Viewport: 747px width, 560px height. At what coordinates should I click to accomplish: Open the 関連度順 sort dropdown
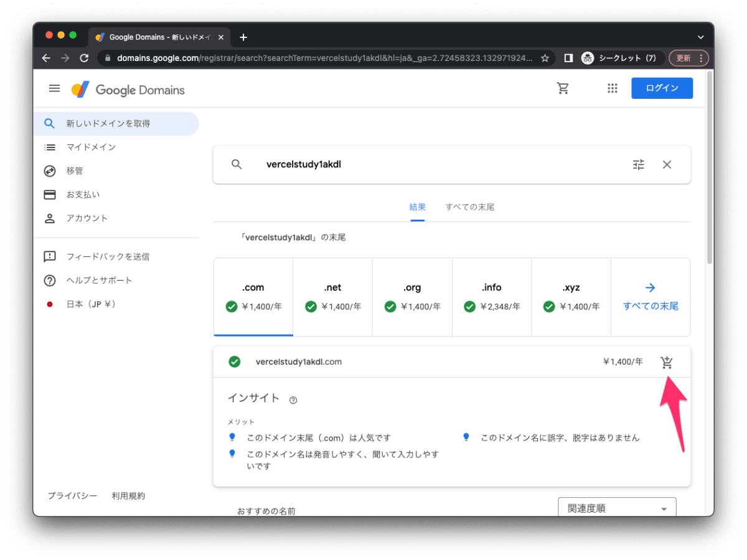click(x=617, y=508)
